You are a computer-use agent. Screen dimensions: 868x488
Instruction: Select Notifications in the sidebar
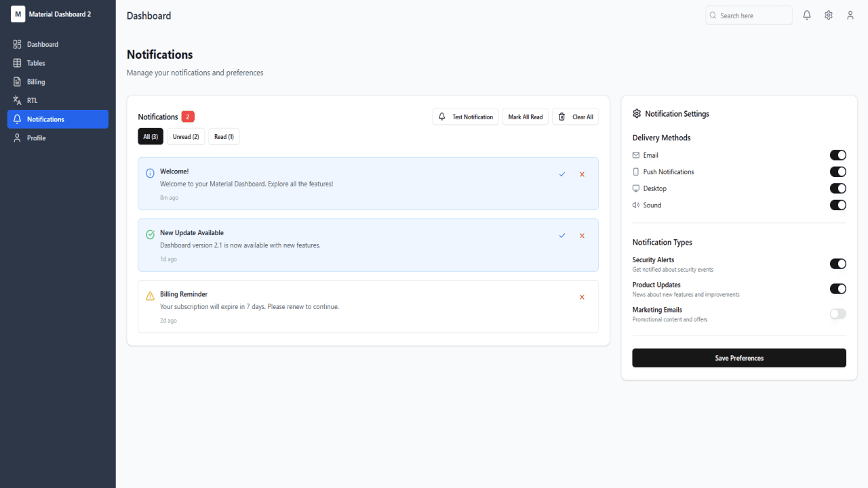coord(58,119)
